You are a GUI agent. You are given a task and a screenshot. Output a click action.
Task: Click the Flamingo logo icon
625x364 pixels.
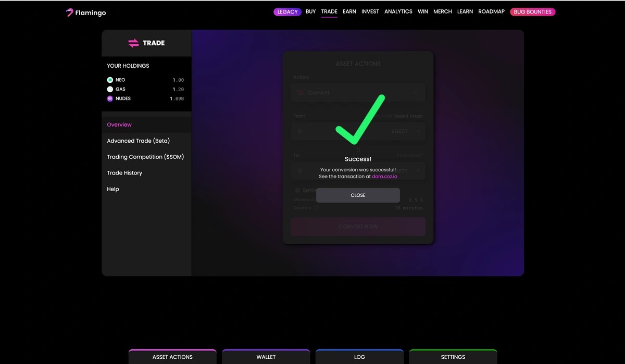click(69, 12)
